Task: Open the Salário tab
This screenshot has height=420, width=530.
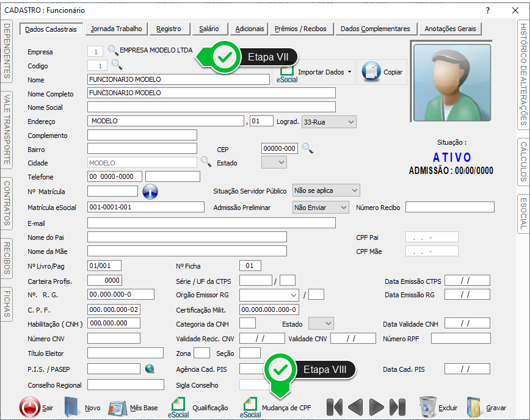Action: coord(209,29)
